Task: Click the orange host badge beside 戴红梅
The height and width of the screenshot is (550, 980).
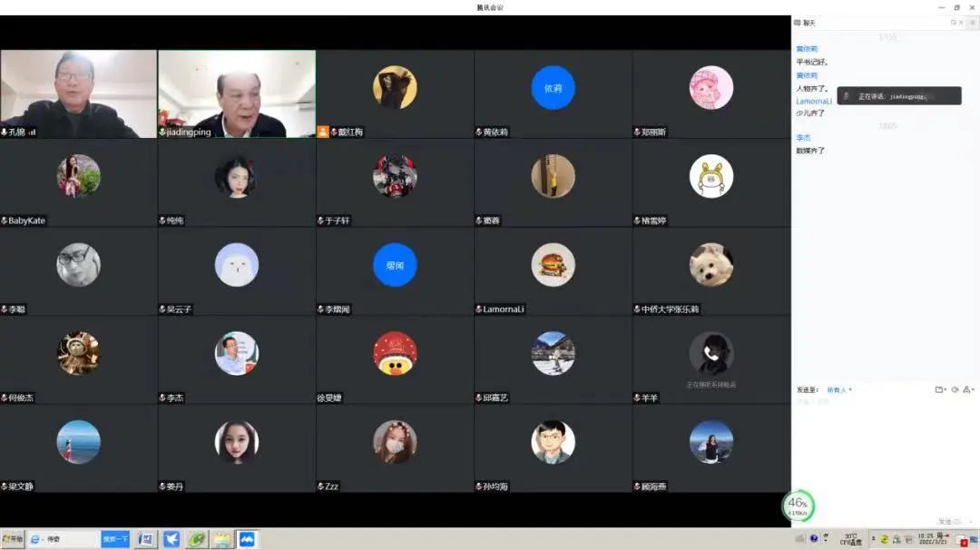Action: pos(323,132)
